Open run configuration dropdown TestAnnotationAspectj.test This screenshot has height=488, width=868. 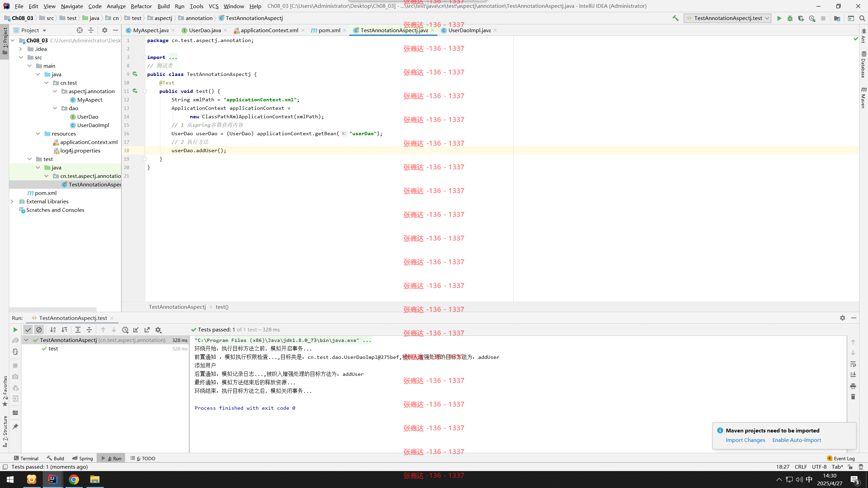[728, 18]
